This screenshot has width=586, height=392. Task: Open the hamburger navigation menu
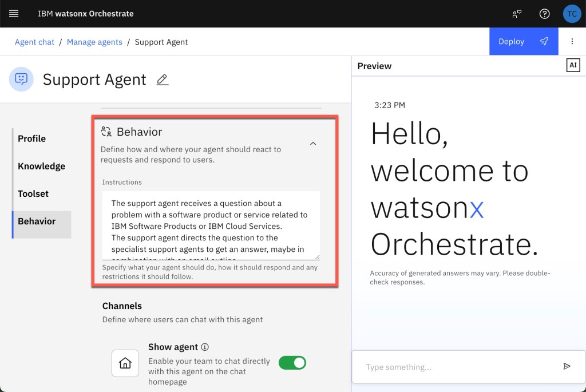tap(14, 14)
